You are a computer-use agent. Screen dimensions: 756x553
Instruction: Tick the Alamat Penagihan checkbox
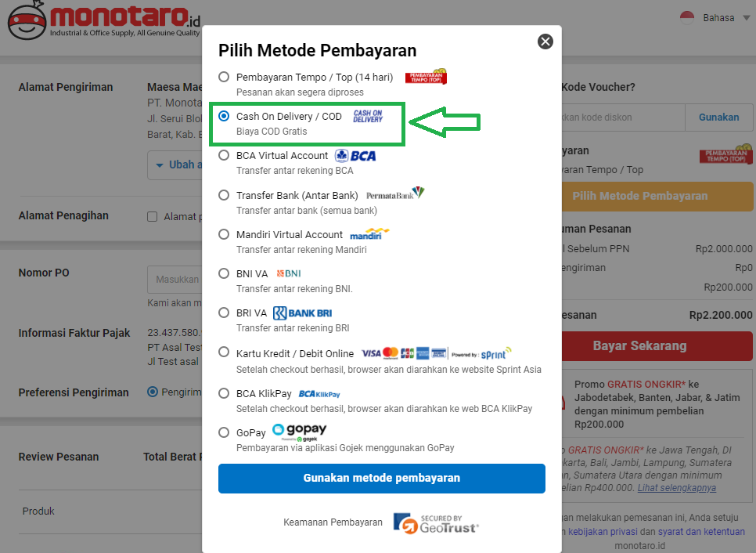pos(153,217)
